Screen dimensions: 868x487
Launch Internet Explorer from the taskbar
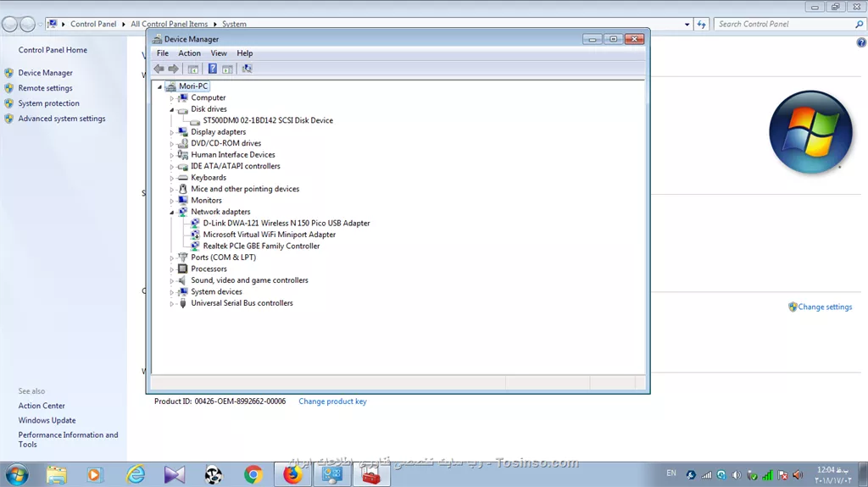coord(136,475)
